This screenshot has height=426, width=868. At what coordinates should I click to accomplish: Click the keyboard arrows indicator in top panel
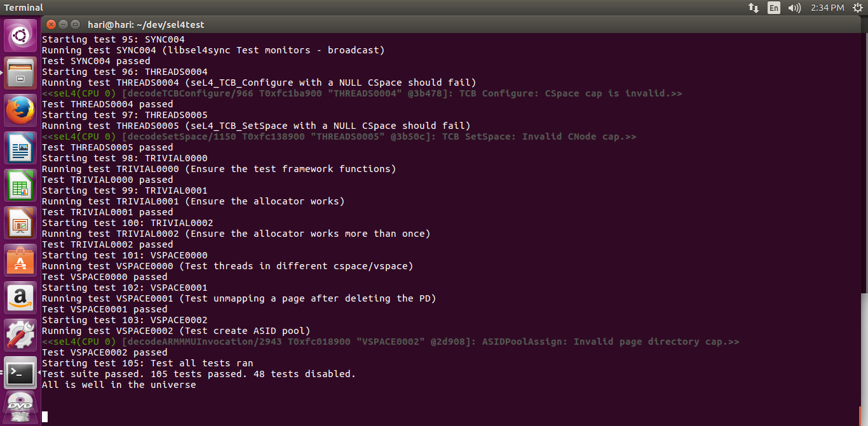(x=753, y=8)
